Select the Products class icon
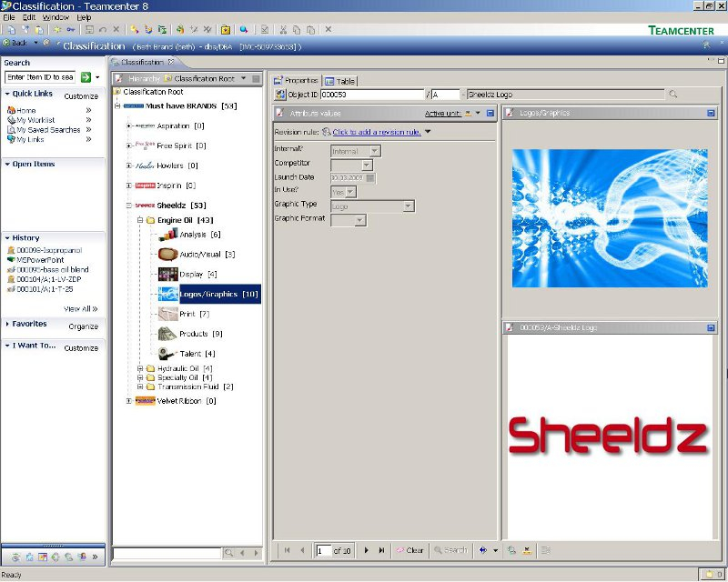Viewport: 728px width, 582px height. [x=167, y=334]
